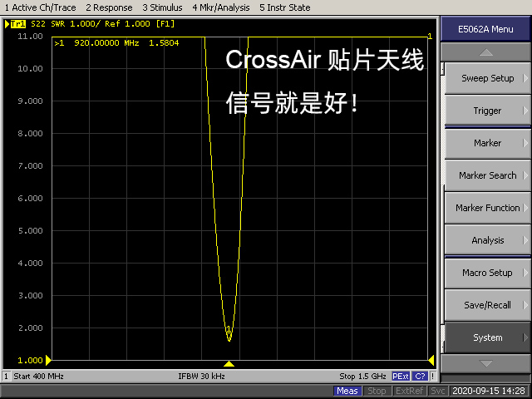Click the 1.000 Y-axis bottom label
The height and width of the screenshot is (399, 532).
point(30,360)
